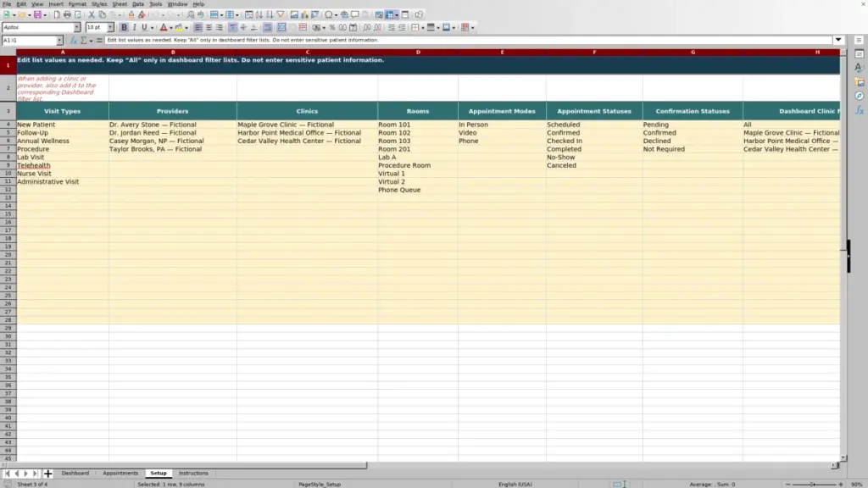The height and width of the screenshot is (488, 868).
Task: Switch to the Appointments sheet tab
Action: [120, 474]
